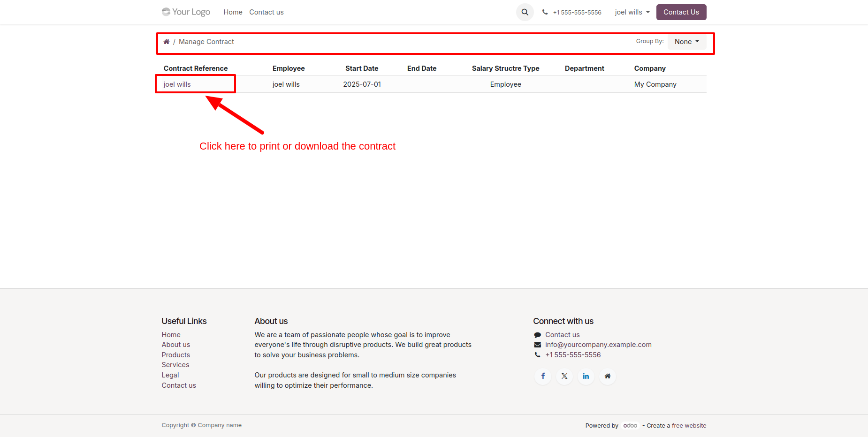Click the home breadcrumb icon
The height and width of the screenshot is (437, 868).
(166, 42)
